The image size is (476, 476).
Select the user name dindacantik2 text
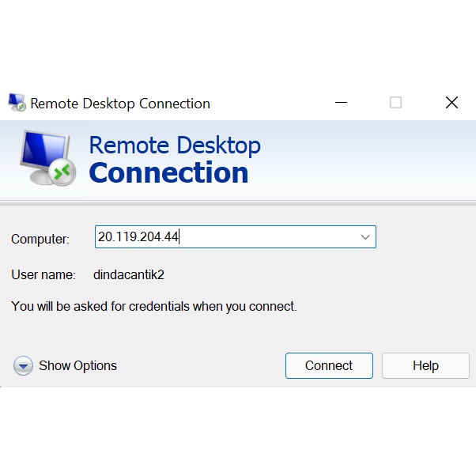point(129,274)
